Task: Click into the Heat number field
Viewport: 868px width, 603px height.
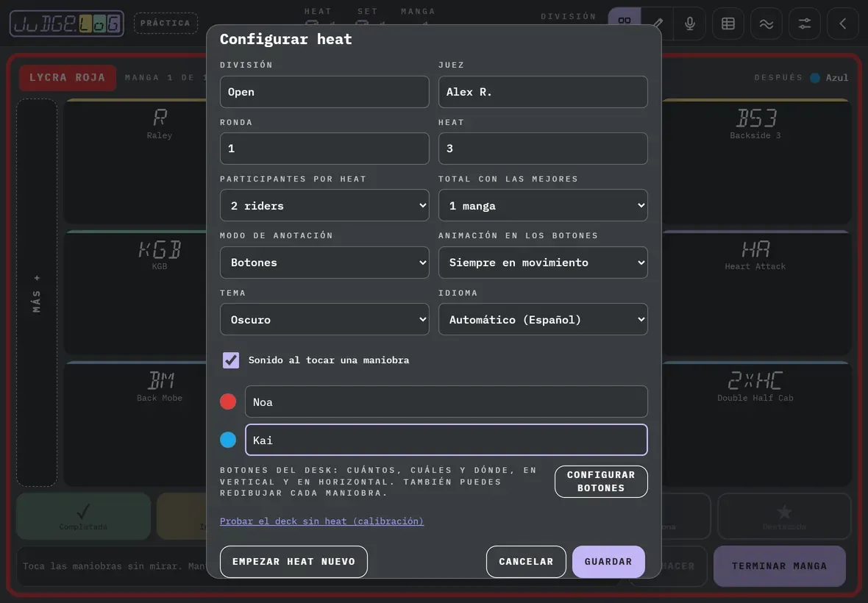Action: [x=543, y=149]
